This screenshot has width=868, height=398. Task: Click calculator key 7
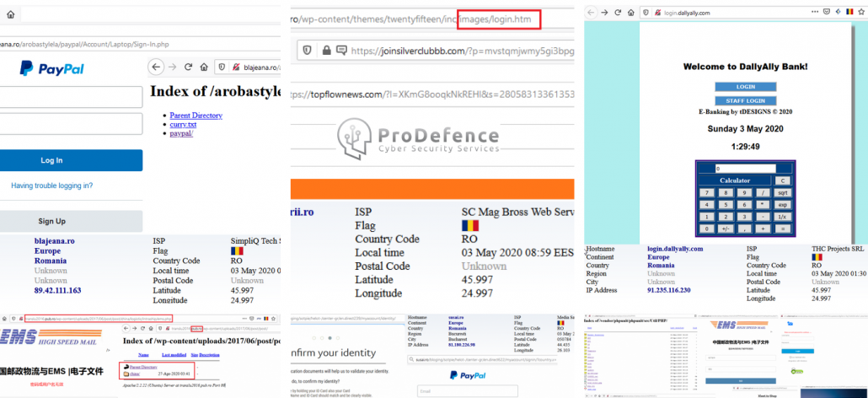pyautogui.click(x=706, y=192)
